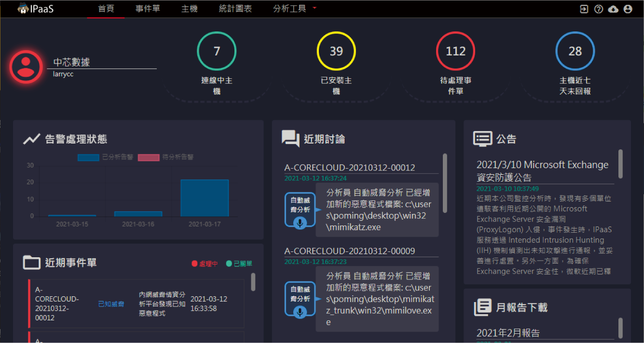Viewport: 644px width, 343px height.
Task: Click the 月報告下載 report icon
Action: pyautogui.click(x=482, y=307)
